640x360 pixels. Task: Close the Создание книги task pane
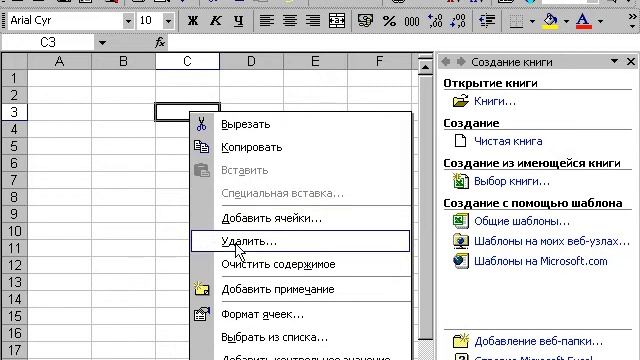(631, 62)
